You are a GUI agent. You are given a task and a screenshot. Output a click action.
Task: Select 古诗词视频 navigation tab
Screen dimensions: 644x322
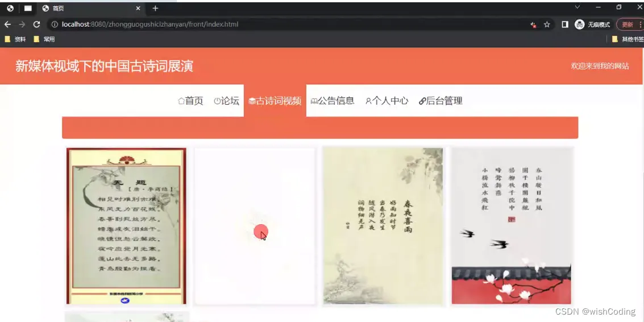(275, 101)
